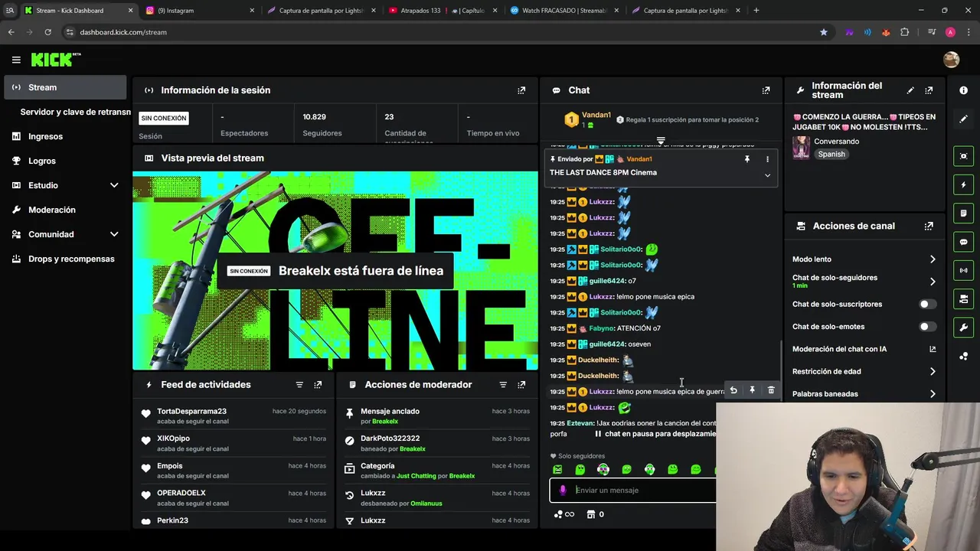Pop out the Feed de actividades panel
Image resolution: width=980 pixels, height=551 pixels.
[x=318, y=385]
